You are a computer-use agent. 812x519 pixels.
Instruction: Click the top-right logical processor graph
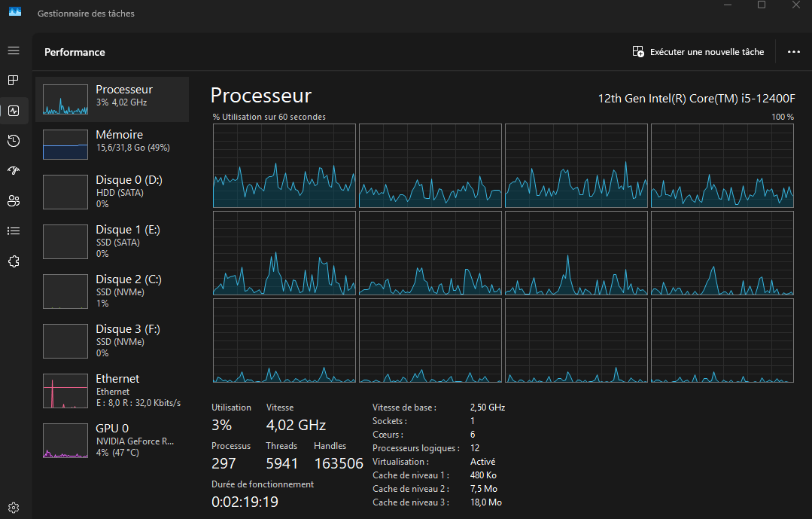[x=722, y=166]
